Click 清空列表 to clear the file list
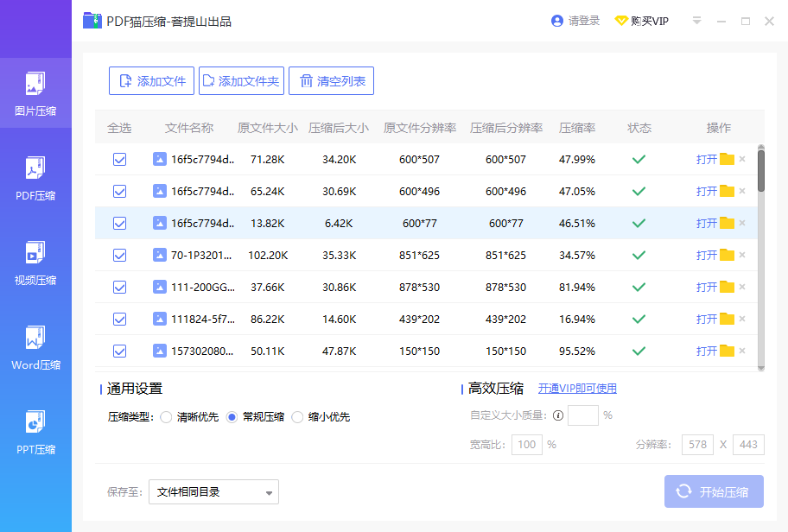788x532 pixels. pos(333,81)
